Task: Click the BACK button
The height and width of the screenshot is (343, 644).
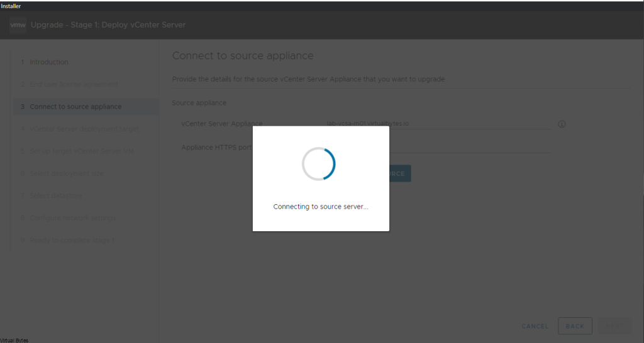Action: [575, 326]
